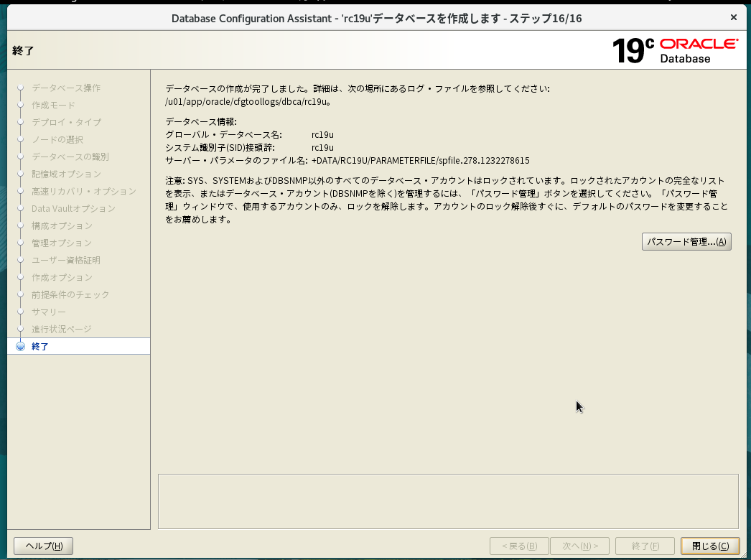Open パスワード管理 (Password Management) dialog
Viewport: 751px width, 560px height.
point(686,241)
